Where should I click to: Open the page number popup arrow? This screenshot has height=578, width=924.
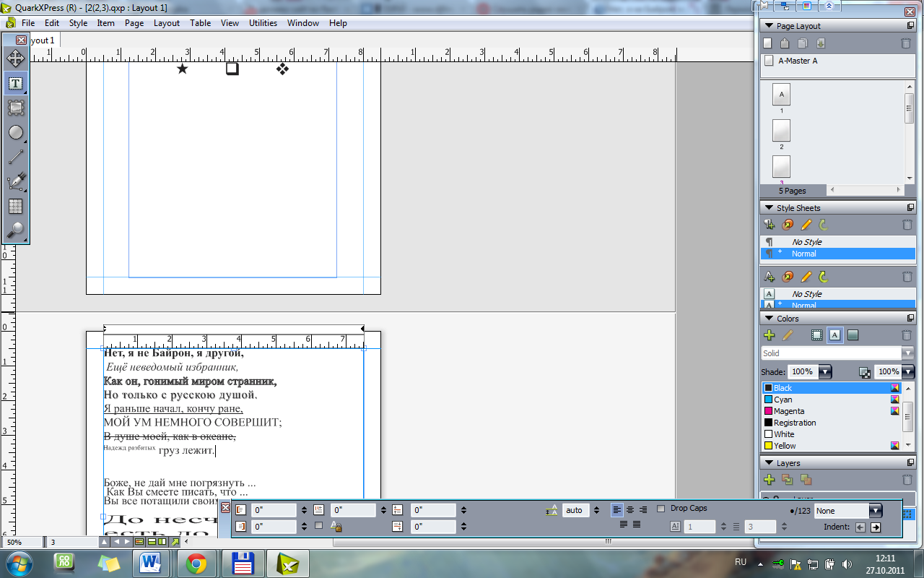coord(103,542)
